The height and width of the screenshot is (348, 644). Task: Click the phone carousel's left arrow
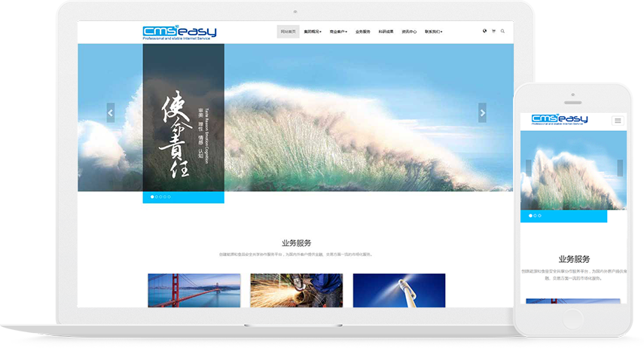pyautogui.click(x=528, y=168)
